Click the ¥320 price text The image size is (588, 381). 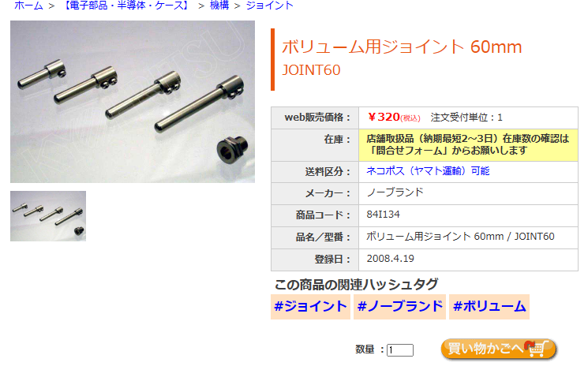(x=384, y=117)
